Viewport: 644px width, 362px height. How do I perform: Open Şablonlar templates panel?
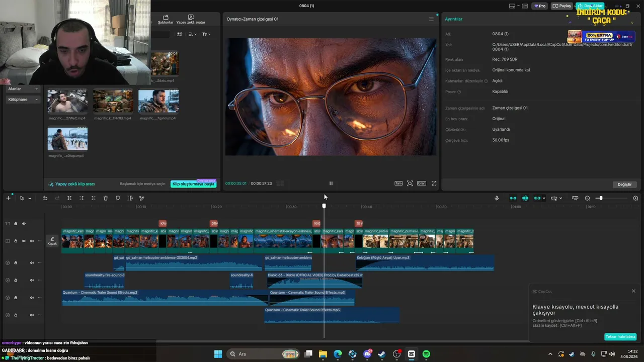(x=166, y=20)
